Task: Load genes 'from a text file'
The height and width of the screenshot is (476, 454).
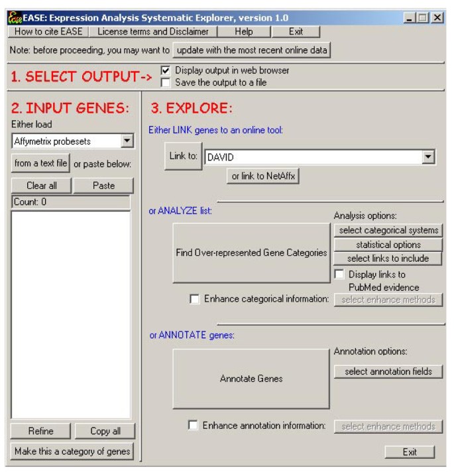Action: coord(41,164)
